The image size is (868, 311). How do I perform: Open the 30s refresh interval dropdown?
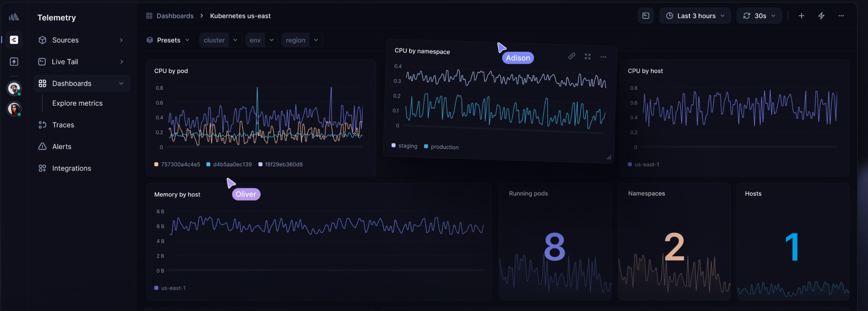click(759, 16)
